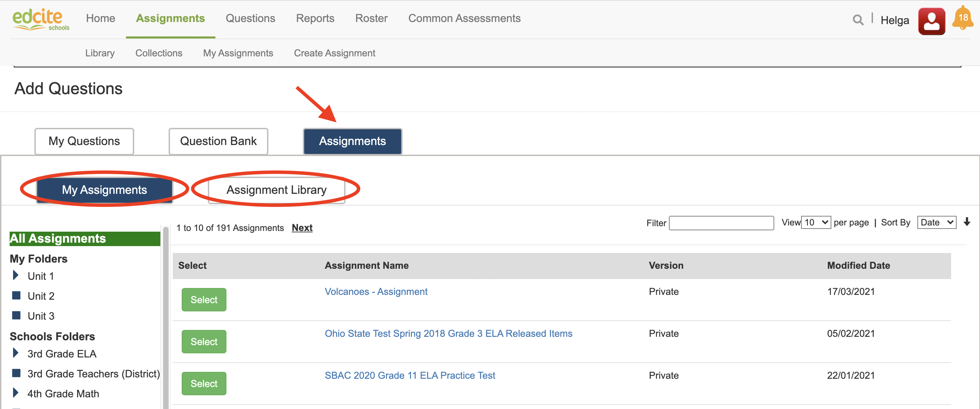980x409 pixels.
Task: Click the Unit 2 folder square icon
Action: coord(16,295)
